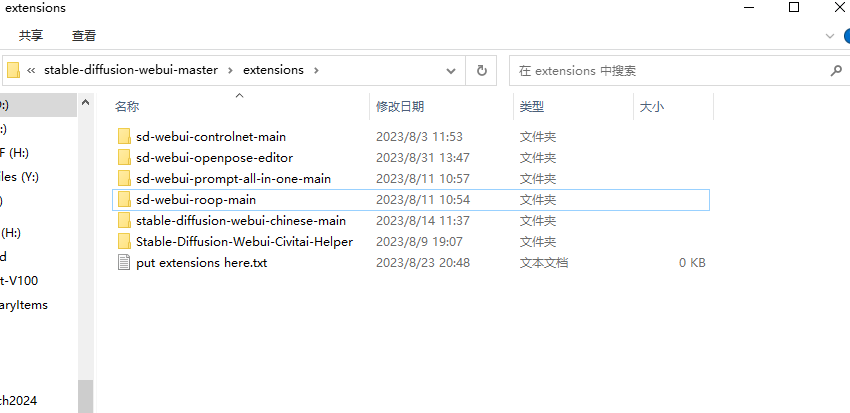Screen dimensions: 850x413
Task: Select the t-V100 item in navigation pane
Action: click(19, 281)
